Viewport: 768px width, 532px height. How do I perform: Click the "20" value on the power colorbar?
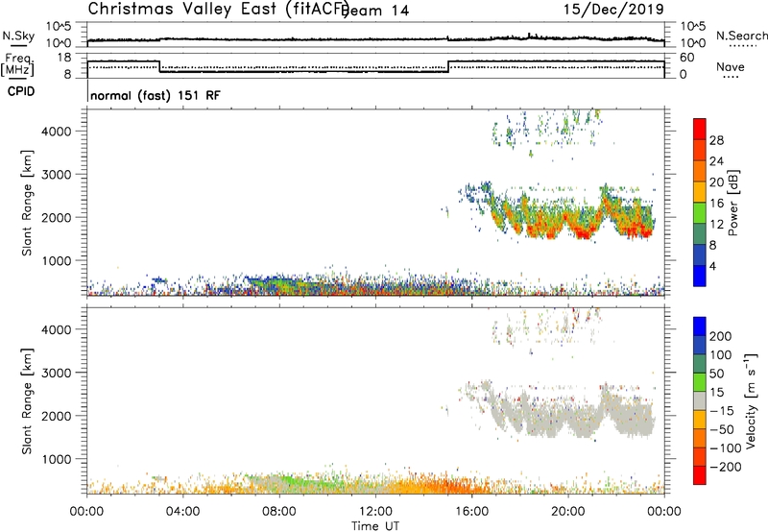(x=716, y=182)
